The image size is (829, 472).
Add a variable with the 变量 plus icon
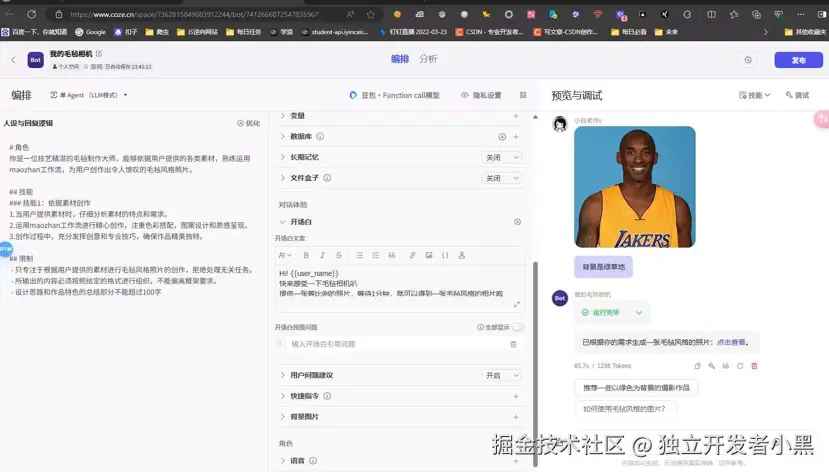[516, 116]
